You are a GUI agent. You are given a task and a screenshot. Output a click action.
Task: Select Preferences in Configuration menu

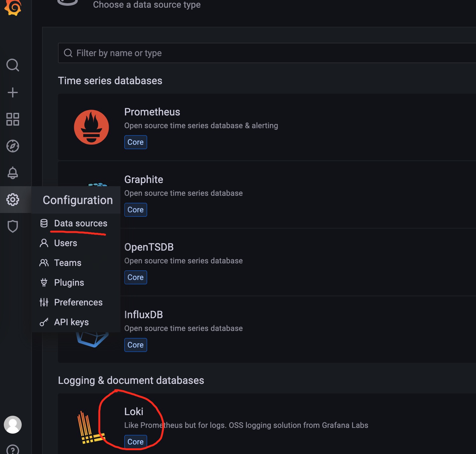click(78, 302)
